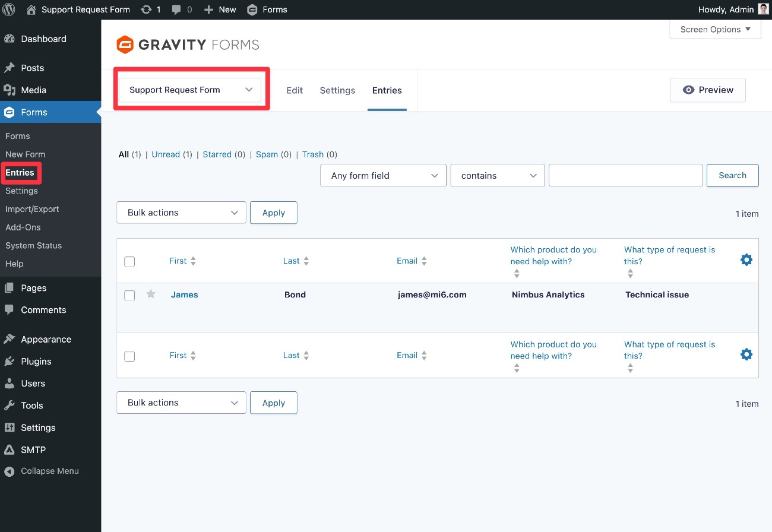The height and width of the screenshot is (532, 772).
Task: Click inside the search text field
Action: click(x=625, y=175)
